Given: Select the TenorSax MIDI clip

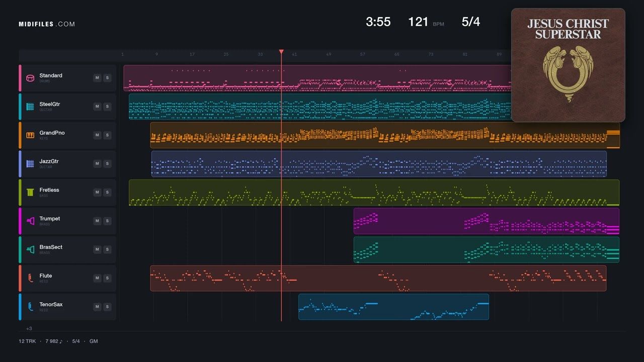Looking at the screenshot, I should 393,307.
